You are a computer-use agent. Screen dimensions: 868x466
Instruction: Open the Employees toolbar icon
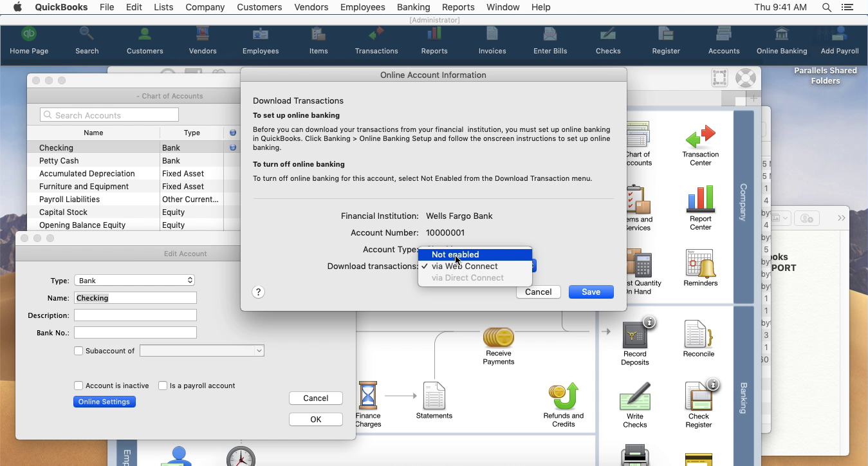[x=261, y=41]
